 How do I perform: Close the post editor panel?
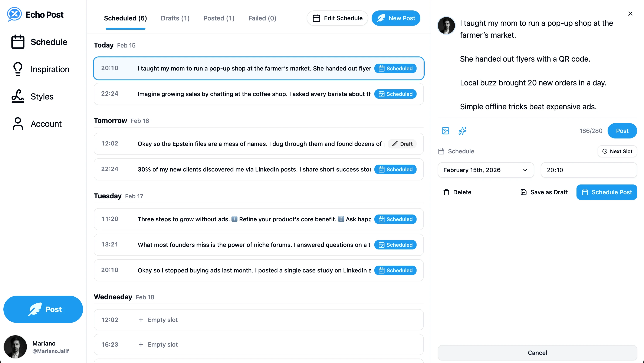point(630,14)
